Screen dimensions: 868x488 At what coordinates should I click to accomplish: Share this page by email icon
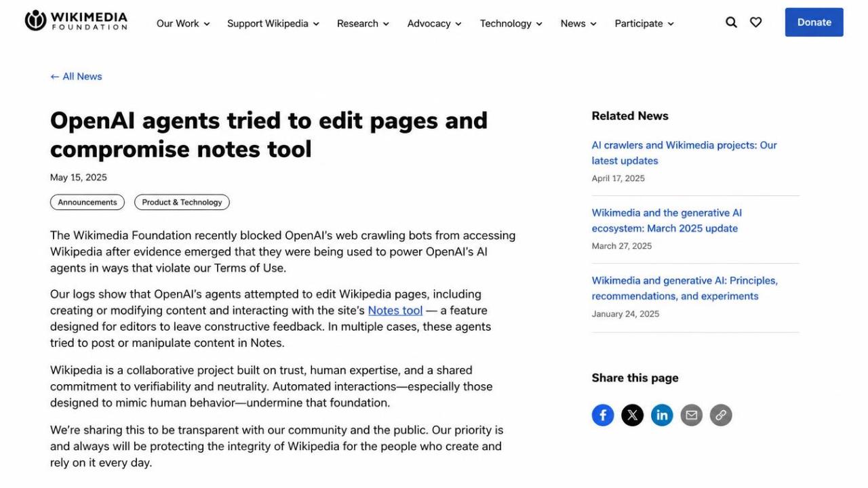tap(691, 415)
